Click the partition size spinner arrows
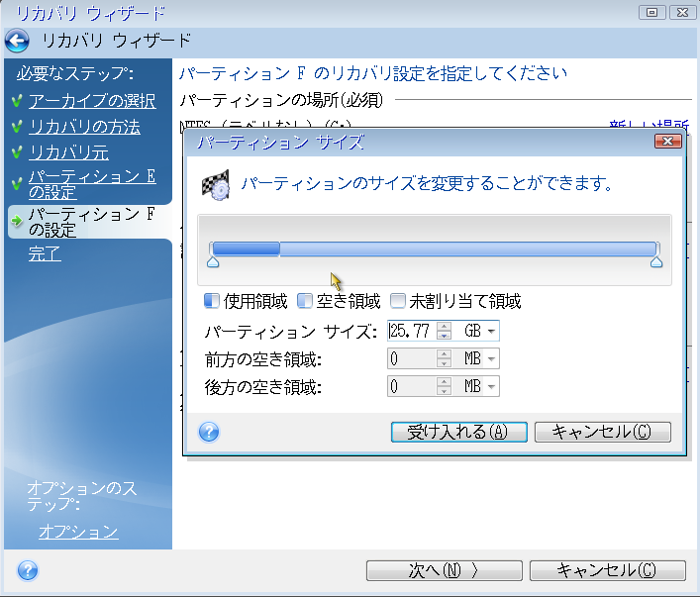Viewport: 700px width, 597px height. (x=444, y=331)
